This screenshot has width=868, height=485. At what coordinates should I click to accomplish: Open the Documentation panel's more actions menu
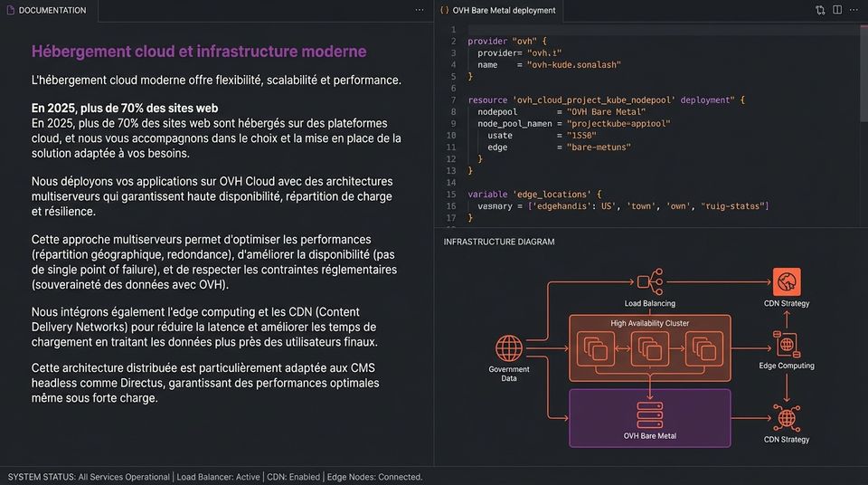click(420, 10)
